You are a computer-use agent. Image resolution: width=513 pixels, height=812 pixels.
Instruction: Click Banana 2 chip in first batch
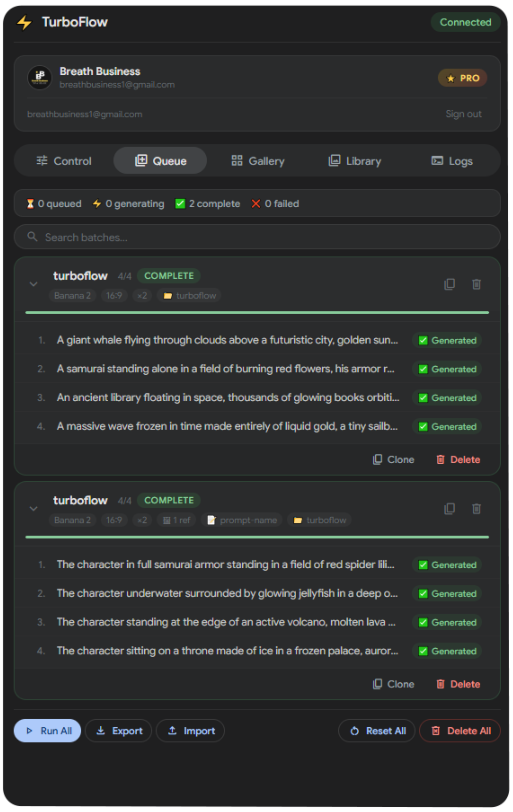pyautogui.click(x=72, y=296)
